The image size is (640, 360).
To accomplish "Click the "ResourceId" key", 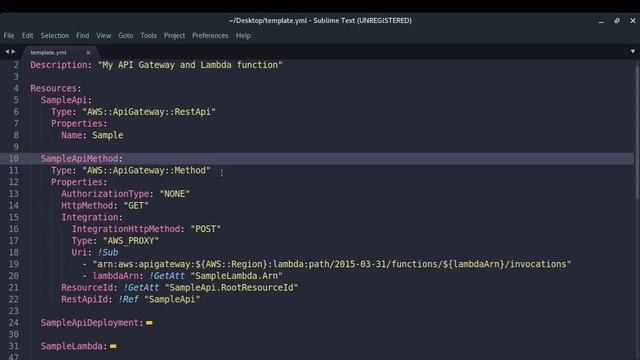I will tap(87, 288).
